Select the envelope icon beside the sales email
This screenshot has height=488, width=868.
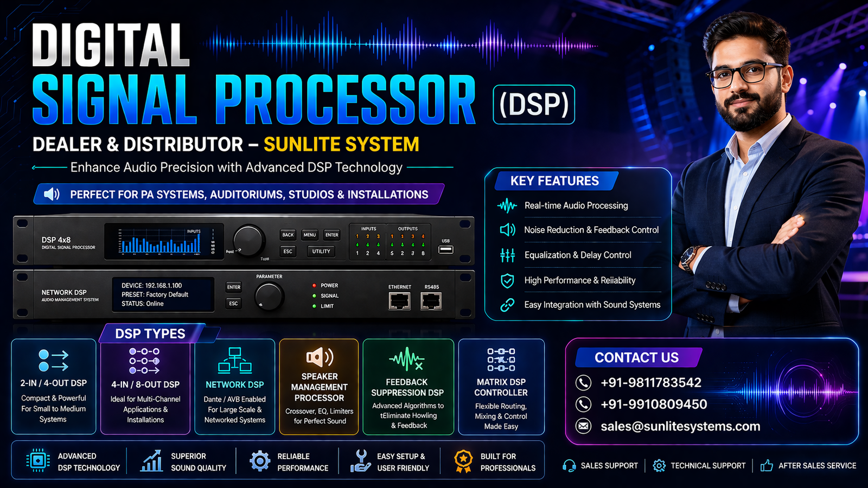point(583,426)
